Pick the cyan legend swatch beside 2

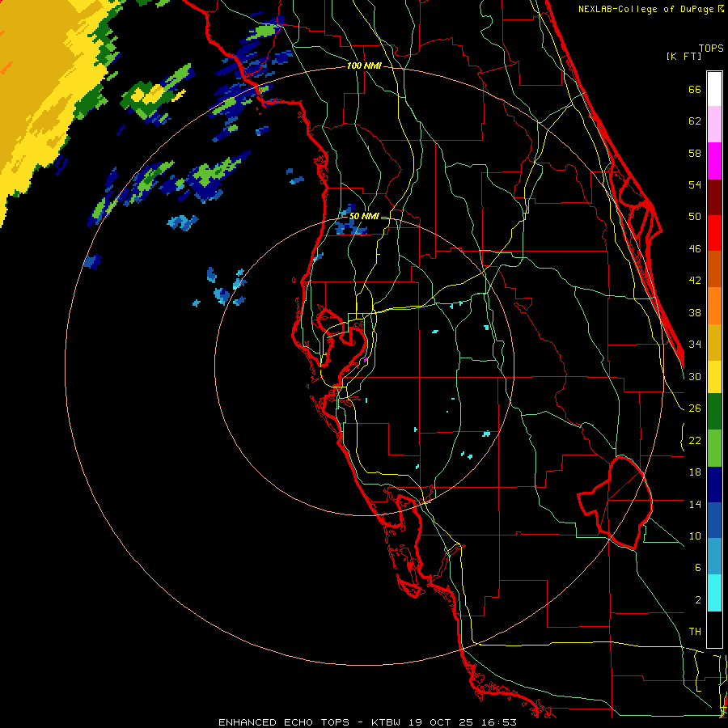coord(714,592)
